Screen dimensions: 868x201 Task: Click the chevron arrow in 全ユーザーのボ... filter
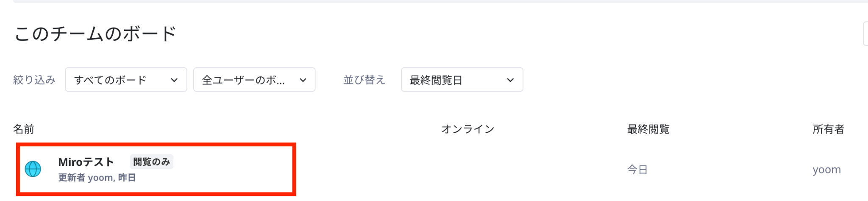[303, 80]
